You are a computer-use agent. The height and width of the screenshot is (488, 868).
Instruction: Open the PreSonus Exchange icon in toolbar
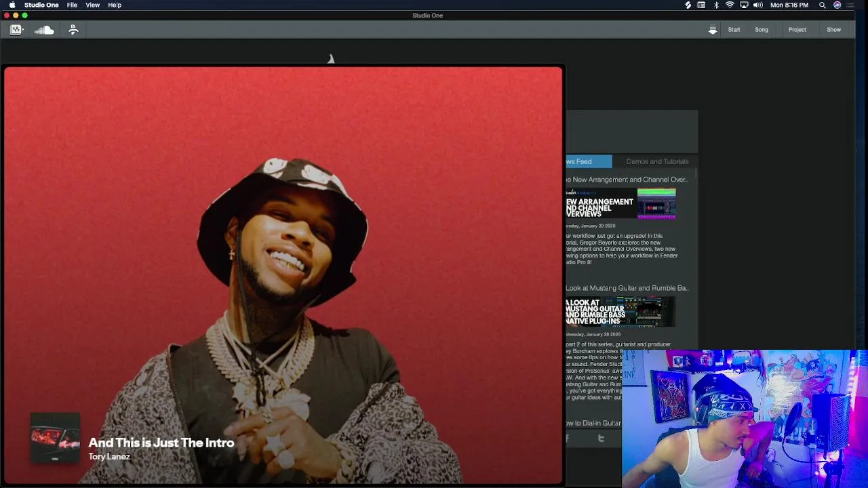point(73,30)
